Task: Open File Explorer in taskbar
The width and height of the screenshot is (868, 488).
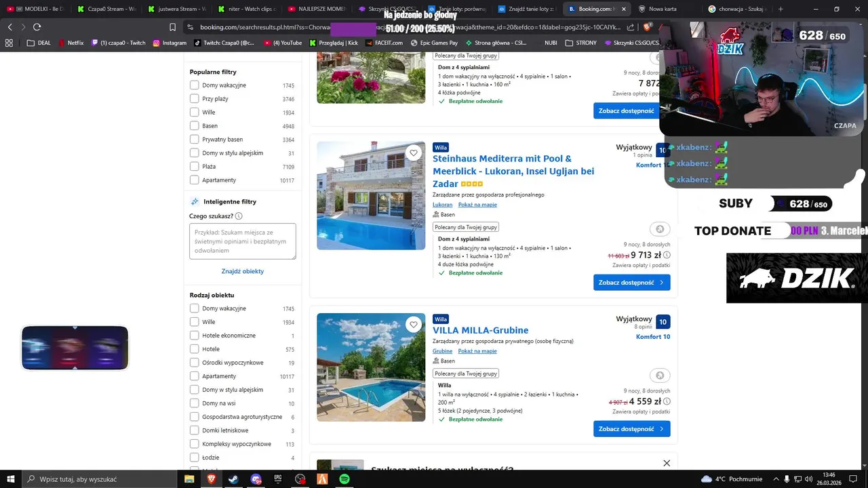Action: 189,479
